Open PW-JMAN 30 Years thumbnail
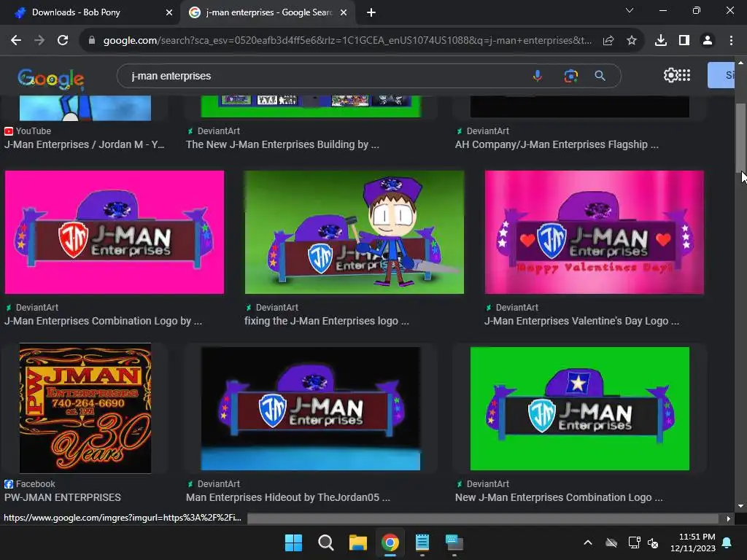This screenshot has width=747, height=560. (x=85, y=408)
